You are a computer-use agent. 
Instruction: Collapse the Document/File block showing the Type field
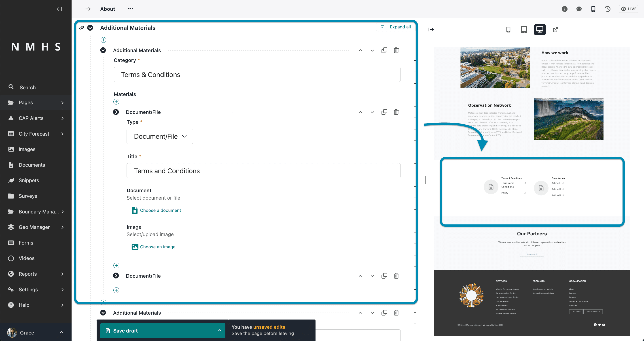coord(116,112)
